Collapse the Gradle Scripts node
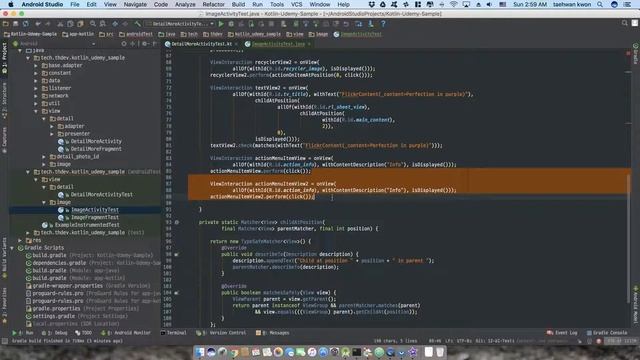640x360 pixels. (x=12, y=248)
